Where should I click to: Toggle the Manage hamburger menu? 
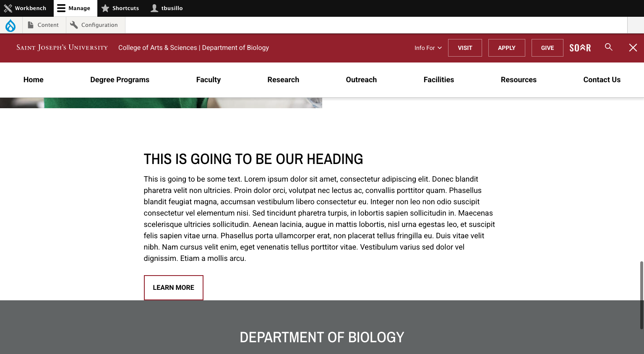(x=75, y=8)
